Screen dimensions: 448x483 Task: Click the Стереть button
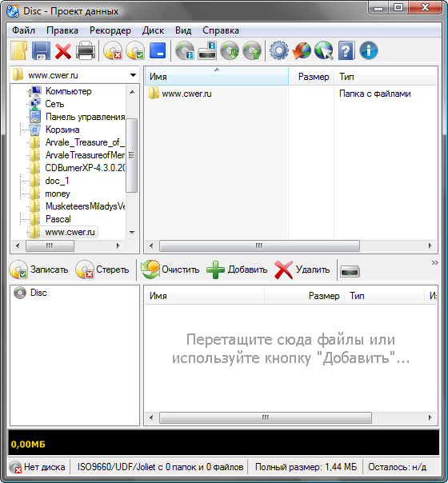coord(103,269)
